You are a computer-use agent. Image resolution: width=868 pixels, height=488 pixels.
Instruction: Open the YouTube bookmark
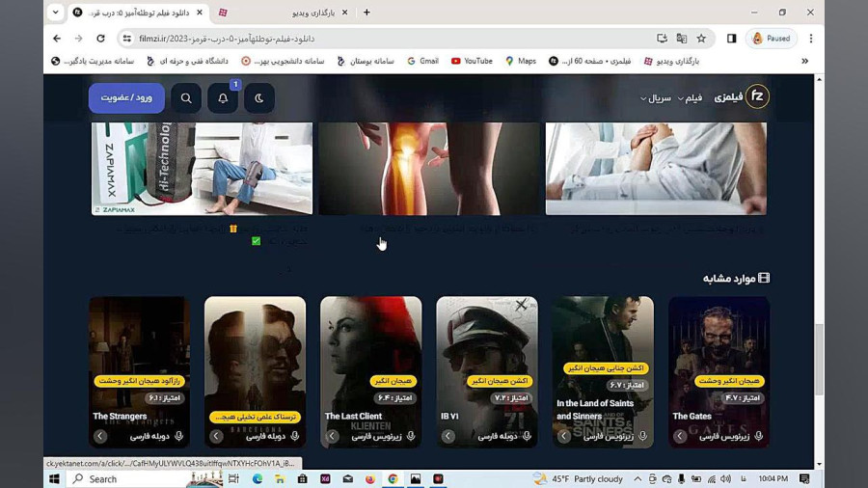(472, 61)
